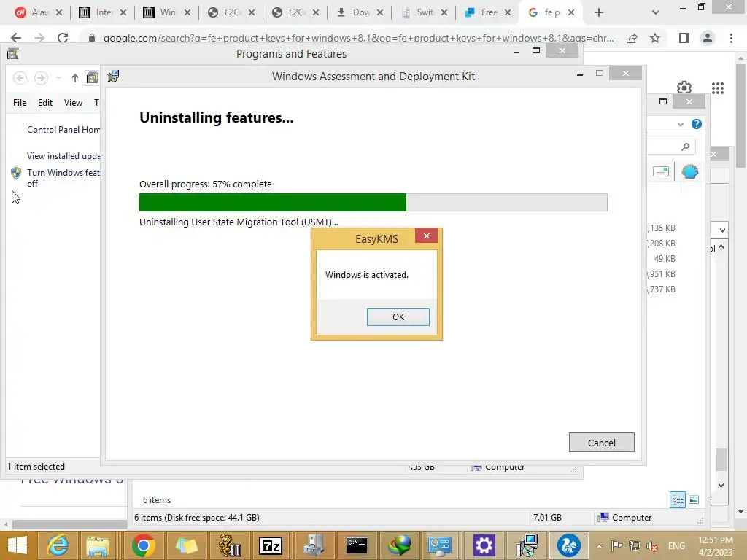Click the card icon beside shell

(661, 171)
